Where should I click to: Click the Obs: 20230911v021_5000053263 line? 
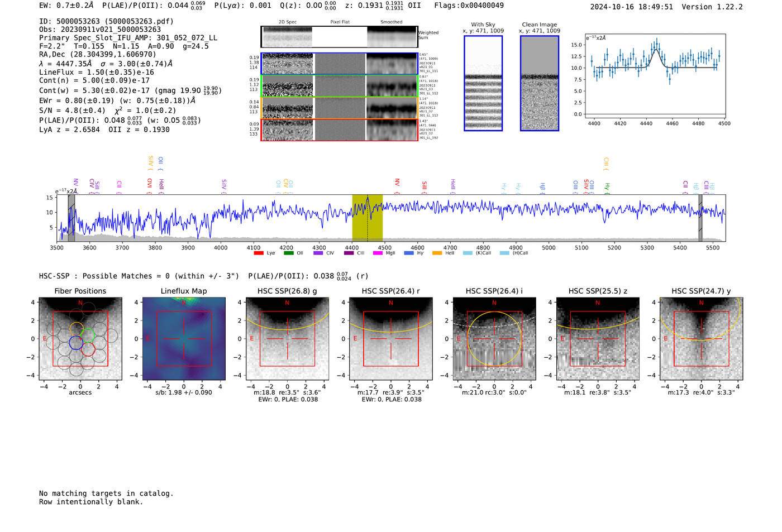click(x=100, y=30)
